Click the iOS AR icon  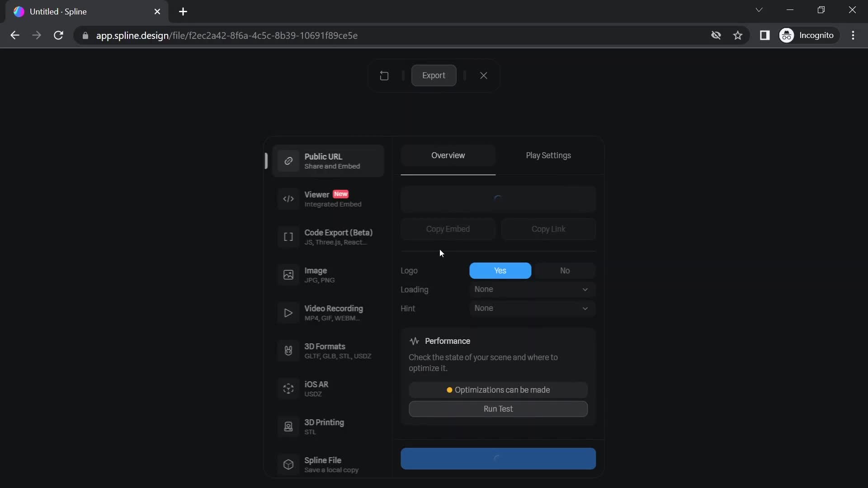(288, 389)
